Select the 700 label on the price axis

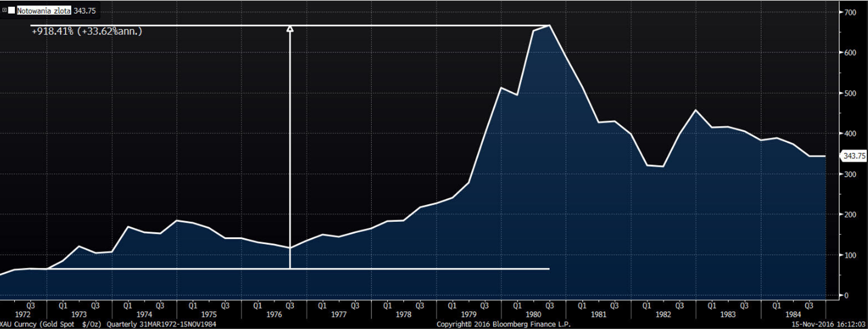[850, 12]
